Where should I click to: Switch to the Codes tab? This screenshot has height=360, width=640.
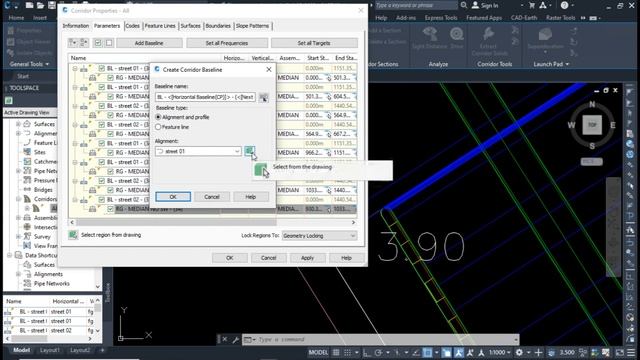(x=132, y=26)
